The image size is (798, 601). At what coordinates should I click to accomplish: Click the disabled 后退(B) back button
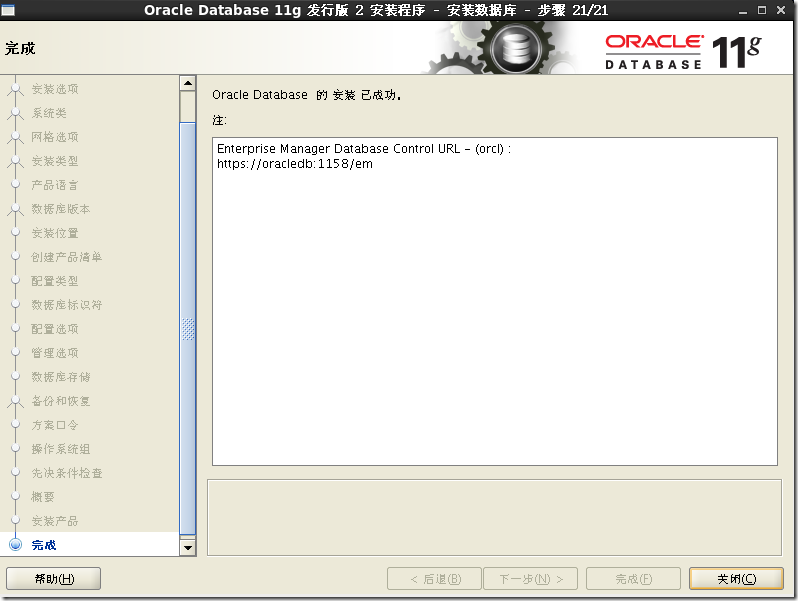click(434, 579)
